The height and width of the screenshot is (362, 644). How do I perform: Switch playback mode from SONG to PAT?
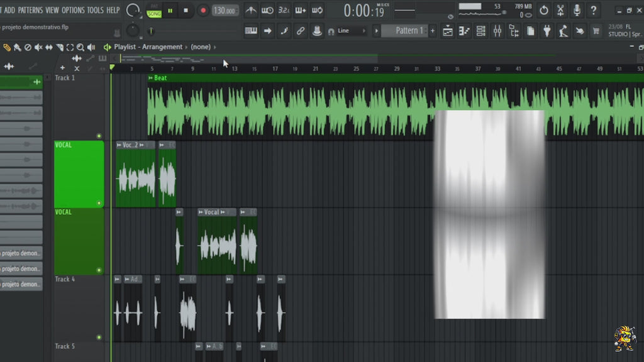coord(154,6)
